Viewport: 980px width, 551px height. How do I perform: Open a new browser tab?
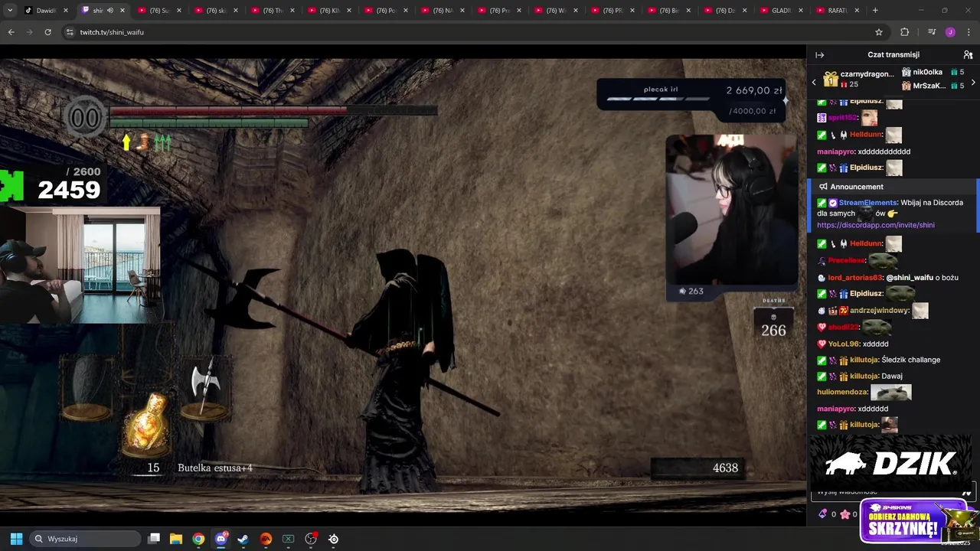click(875, 11)
